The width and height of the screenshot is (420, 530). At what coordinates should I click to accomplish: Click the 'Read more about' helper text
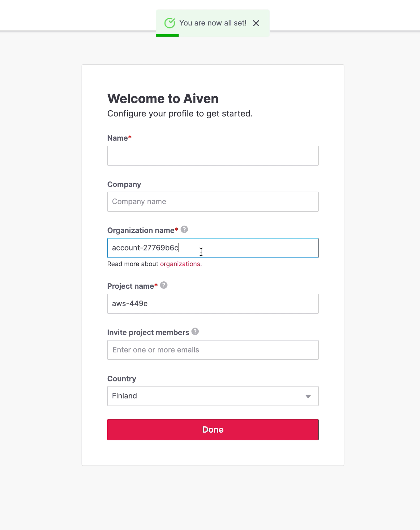[133, 264]
